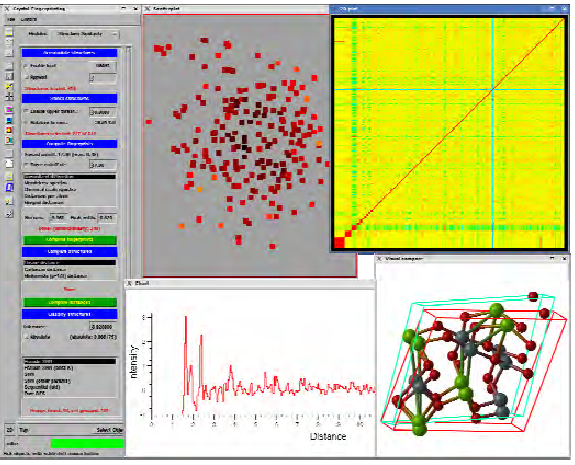Select the third entry in the fingerprint method list
575x465 pixels.
point(69,189)
